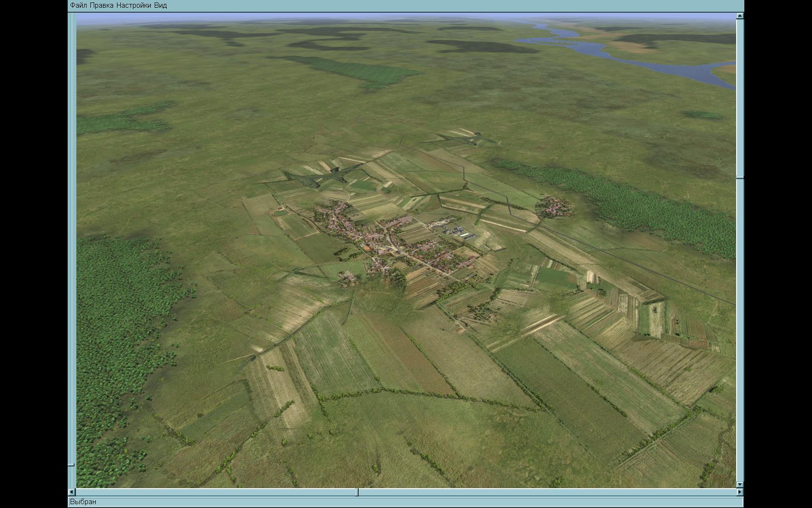Click the vertical scrollbar down arrow
Image resolution: width=812 pixels, height=508 pixels.
[x=740, y=484]
